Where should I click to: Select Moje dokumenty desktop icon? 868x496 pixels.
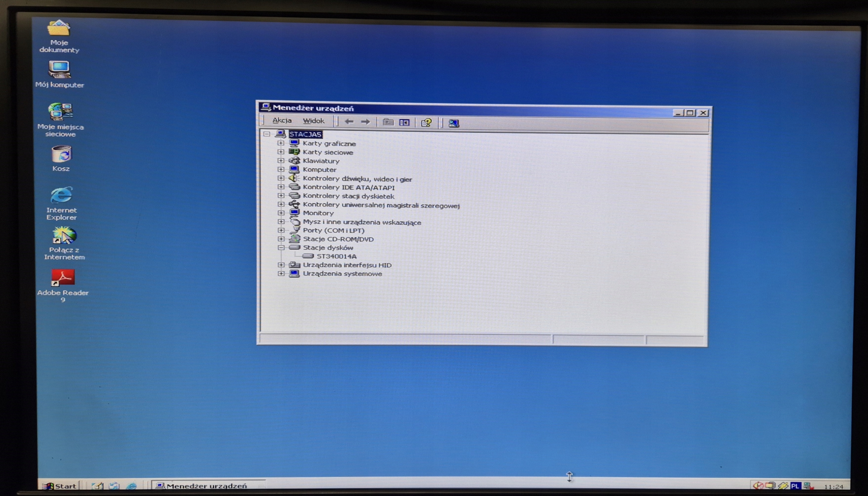[x=59, y=36]
